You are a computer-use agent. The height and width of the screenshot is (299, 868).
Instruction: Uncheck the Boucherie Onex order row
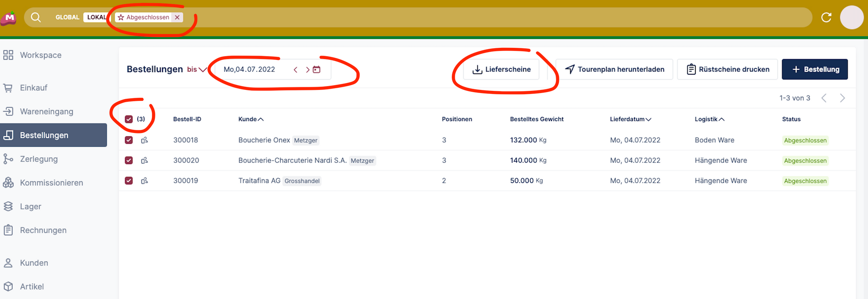pyautogui.click(x=129, y=140)
